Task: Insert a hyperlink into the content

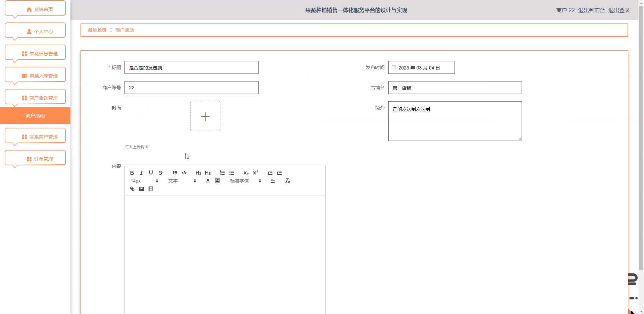Action: coord(132,189)
